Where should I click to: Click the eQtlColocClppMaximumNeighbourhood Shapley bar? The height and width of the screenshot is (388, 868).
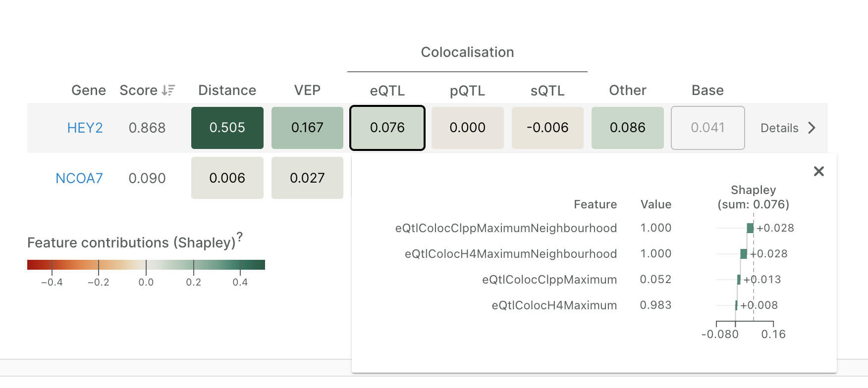point(750,228)
